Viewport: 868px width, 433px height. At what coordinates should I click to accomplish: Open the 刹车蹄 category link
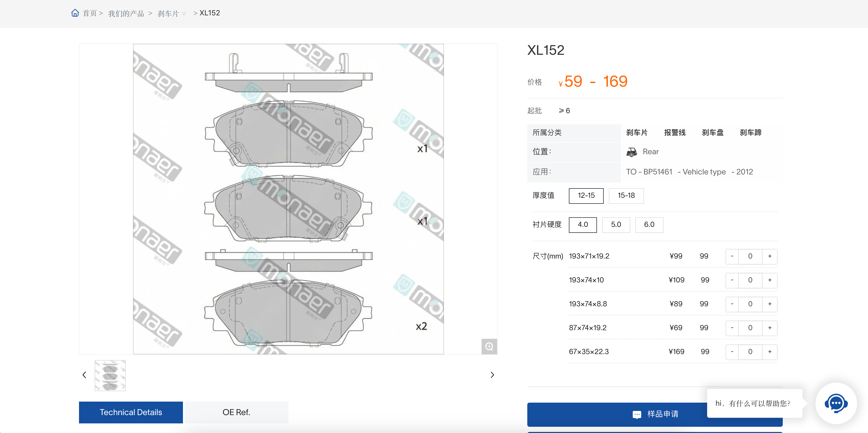point(750,132)
